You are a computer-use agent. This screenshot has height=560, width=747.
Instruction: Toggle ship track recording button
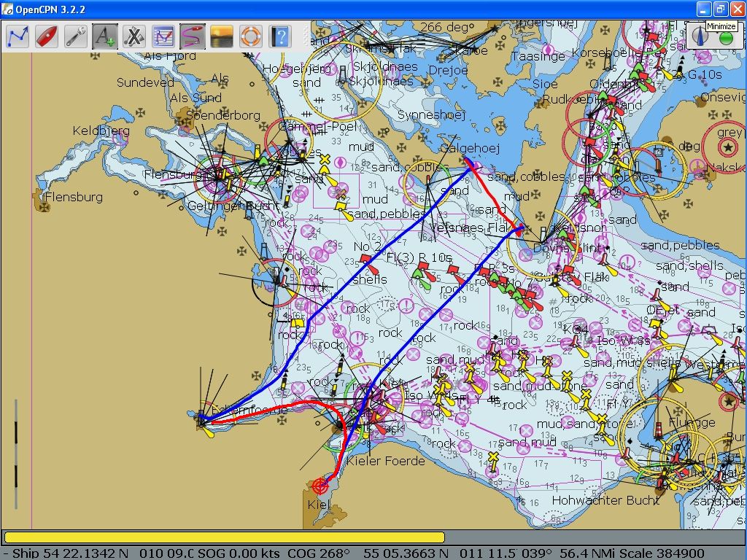tap(193, 36)
